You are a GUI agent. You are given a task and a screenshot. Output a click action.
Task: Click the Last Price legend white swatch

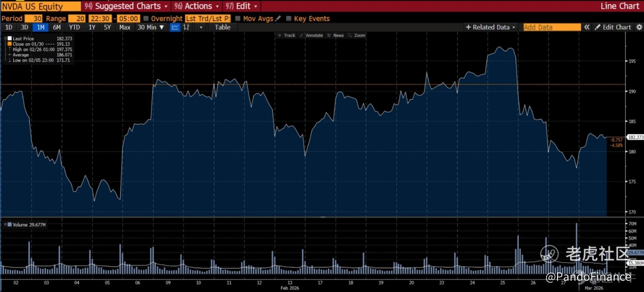click(x=10, y=39)
